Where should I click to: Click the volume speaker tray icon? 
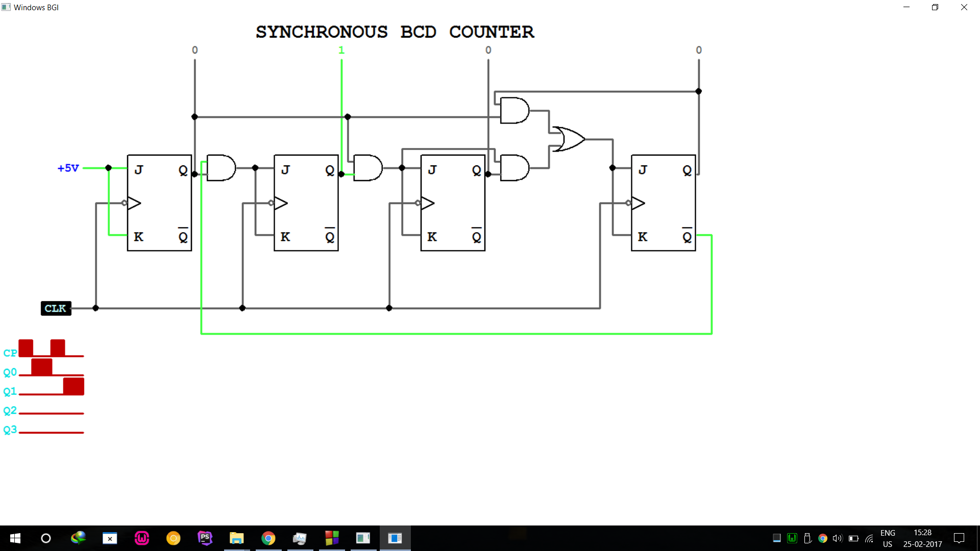click(x=837, y=538)
